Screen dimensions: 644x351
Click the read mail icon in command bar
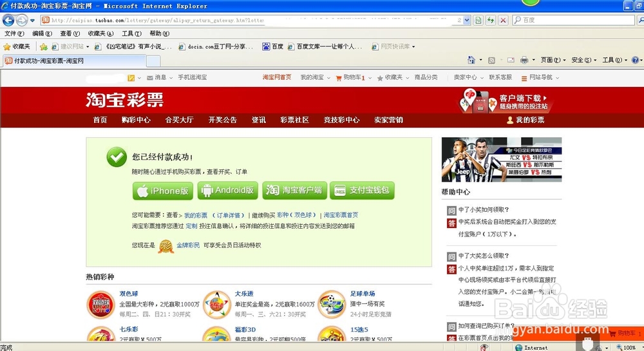pos(511,60)
